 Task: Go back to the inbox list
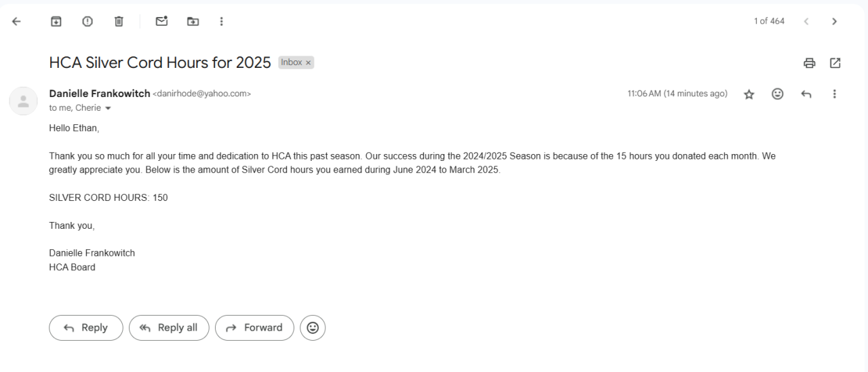pos(16,22)
